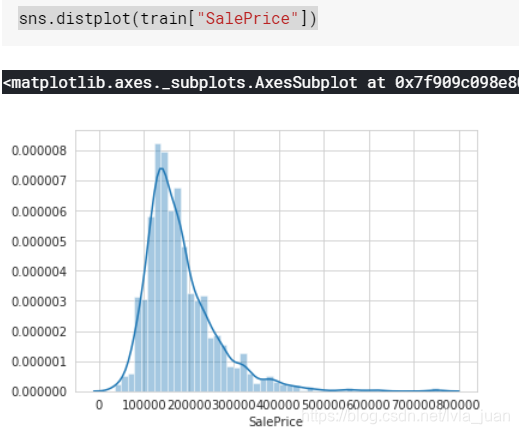Click the 0.000002 y-axis label

[x=39, y=332]
